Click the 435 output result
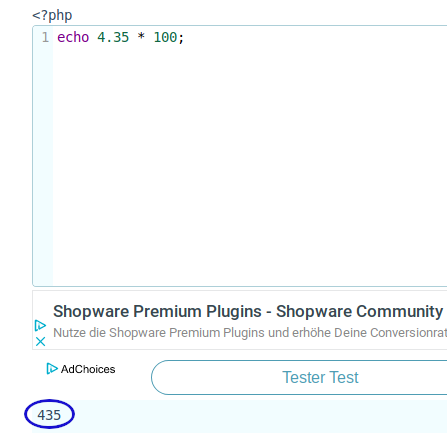 pos(49,415)
